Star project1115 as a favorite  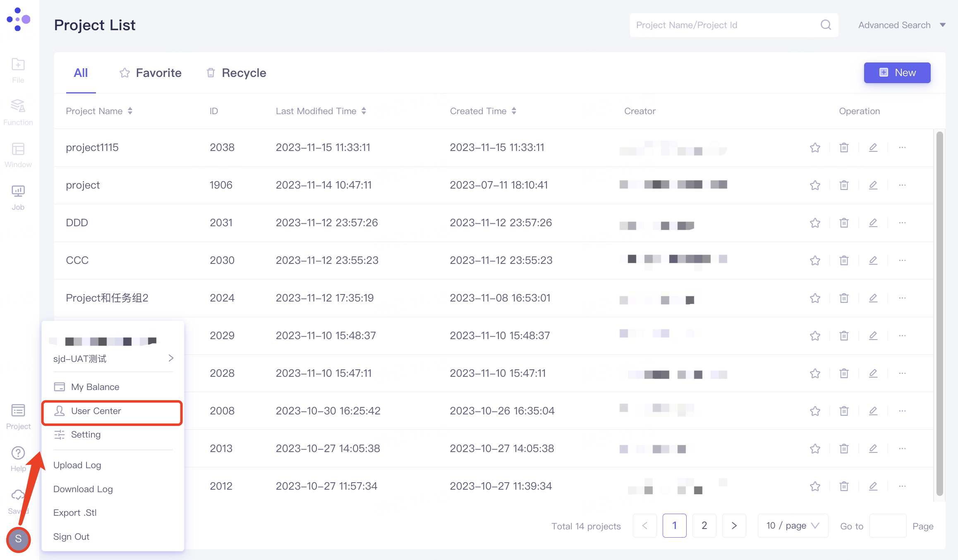click(x=815, y=148)
